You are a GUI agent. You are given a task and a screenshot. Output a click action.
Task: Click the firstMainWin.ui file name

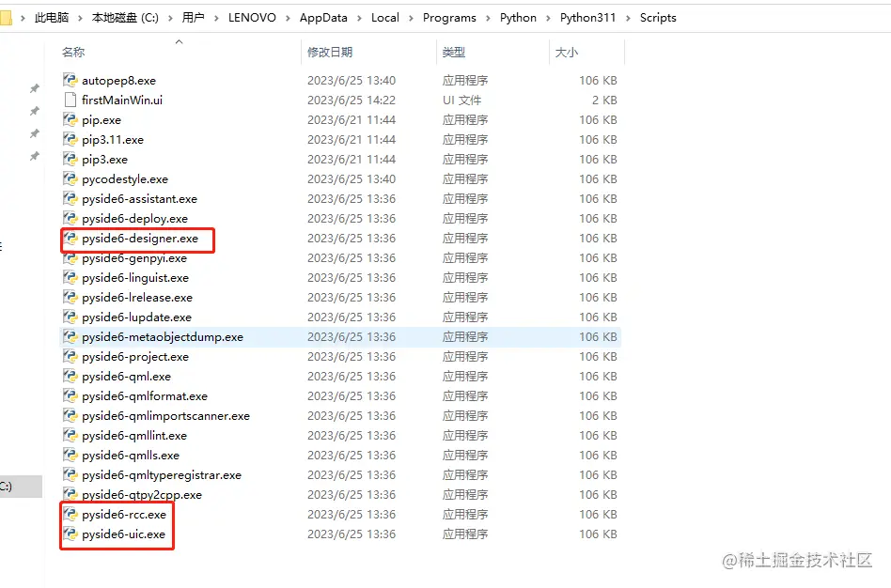[122, 100]
